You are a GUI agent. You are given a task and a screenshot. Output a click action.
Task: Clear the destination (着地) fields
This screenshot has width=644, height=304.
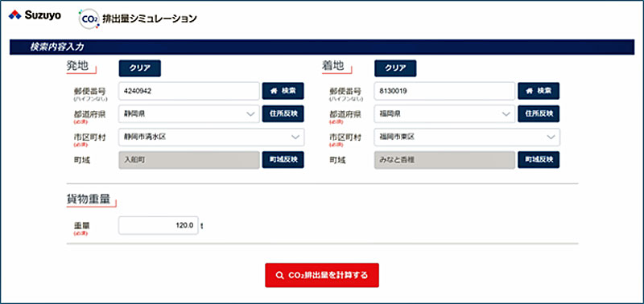tap(395, 68)
